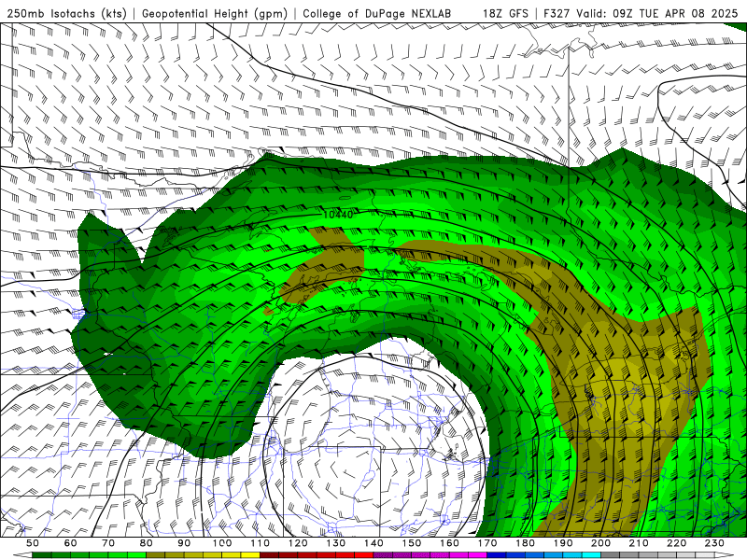This screenshot has height=560, width=747.
Task: Click the 230 label on the color scale
Action: point(714,543)
